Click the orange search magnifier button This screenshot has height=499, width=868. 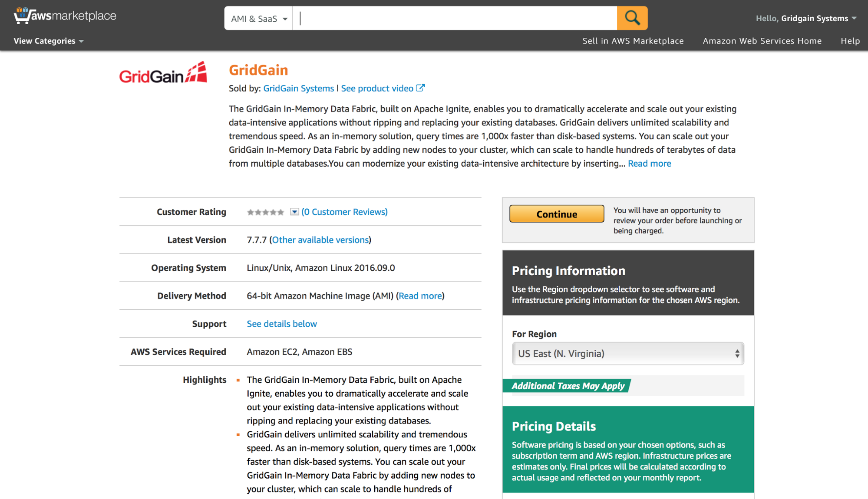pyautogui.click(x=632, y=18)
